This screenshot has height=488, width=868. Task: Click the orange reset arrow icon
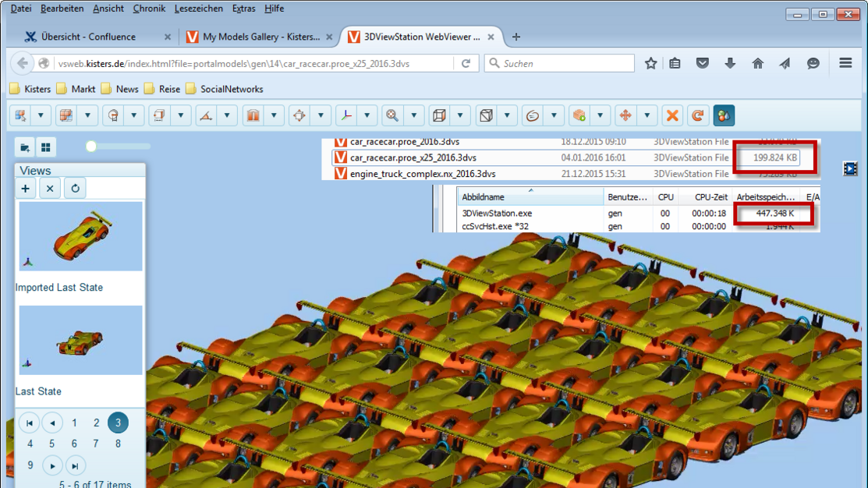coord(698,115)
